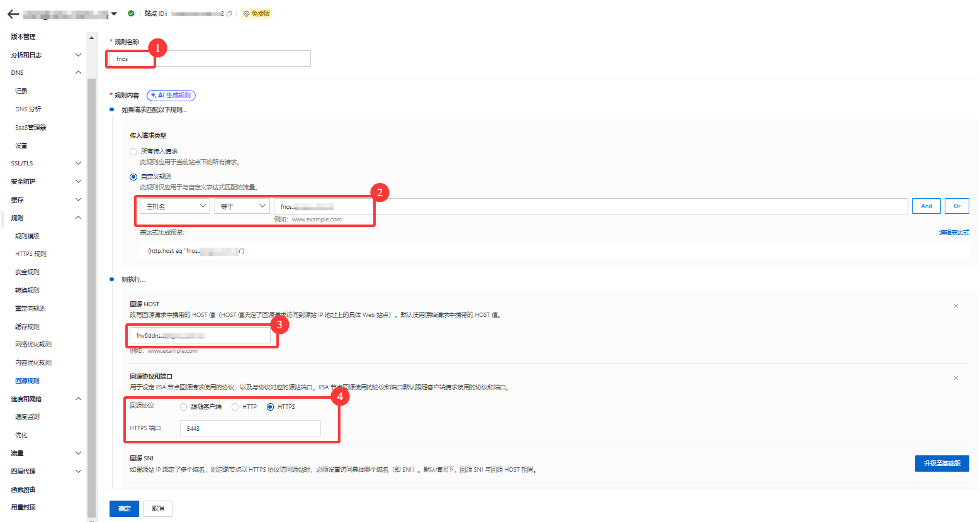Remove the 回源 HOST section with X icon
Screen dimensions: 980x522
tap(955, 306)
